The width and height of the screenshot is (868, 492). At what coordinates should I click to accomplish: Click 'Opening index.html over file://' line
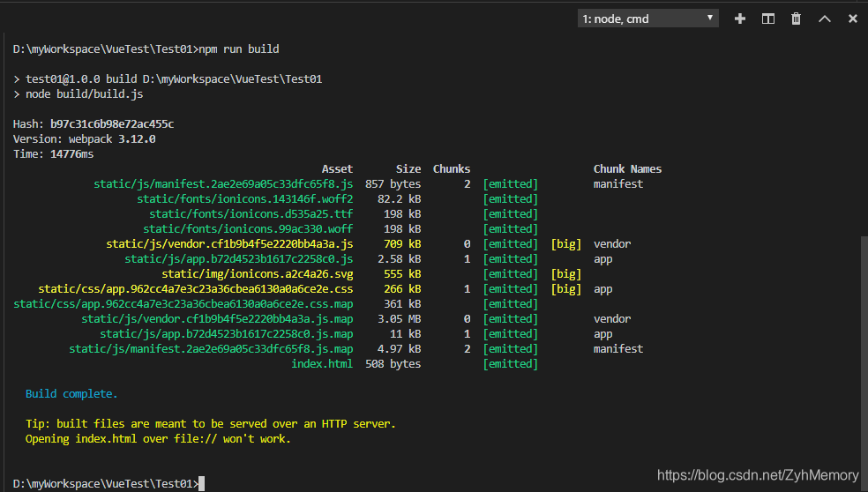(x=158, y=439)
